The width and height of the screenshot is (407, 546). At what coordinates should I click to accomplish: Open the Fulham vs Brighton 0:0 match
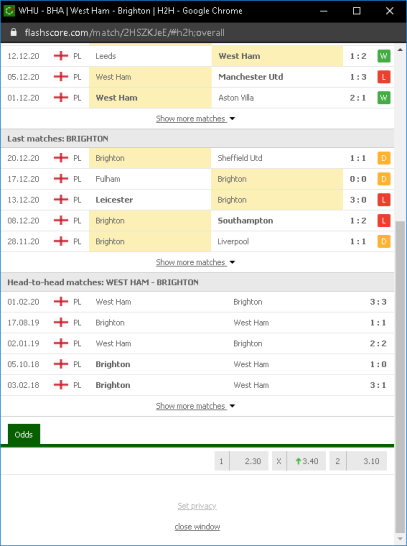point(197,179)
